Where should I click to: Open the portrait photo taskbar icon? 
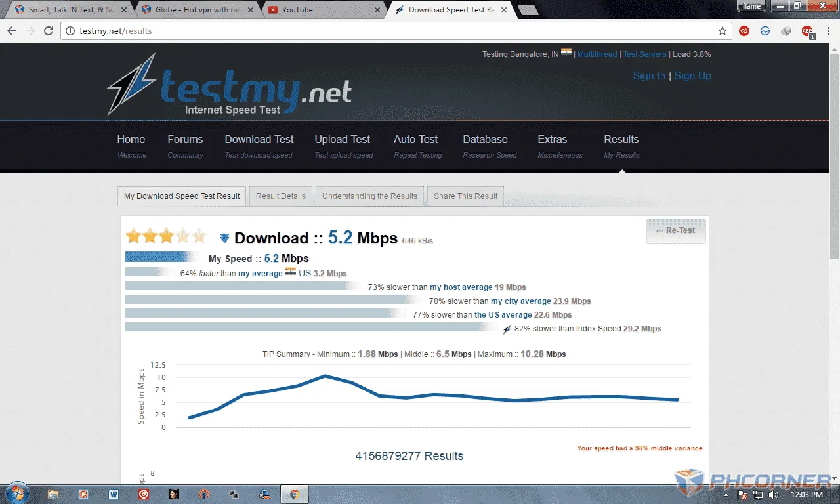(174, 494)
